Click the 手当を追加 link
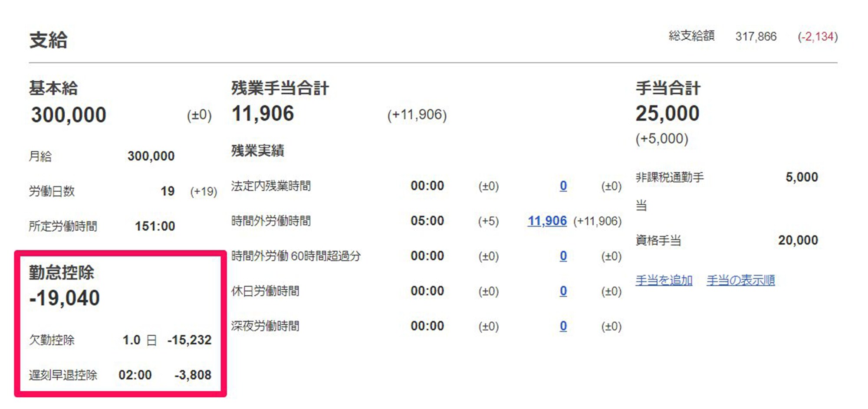This screenshot has height=409, width=868. [664, 281]
